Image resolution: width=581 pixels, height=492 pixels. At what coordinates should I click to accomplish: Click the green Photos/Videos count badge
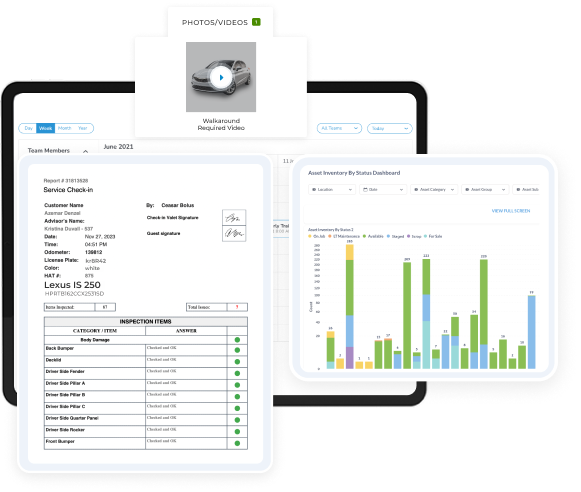(256, 22)
